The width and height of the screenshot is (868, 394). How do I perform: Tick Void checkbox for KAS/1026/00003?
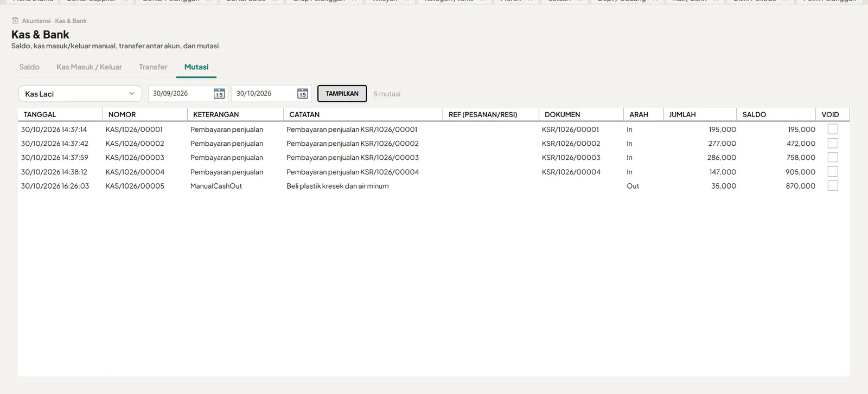(833, 158)
